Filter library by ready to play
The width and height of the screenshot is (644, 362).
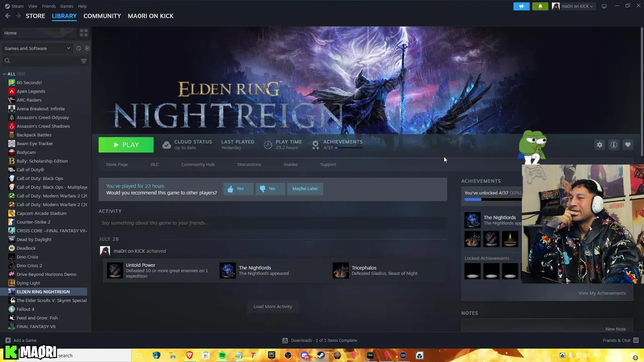(87, 48)
